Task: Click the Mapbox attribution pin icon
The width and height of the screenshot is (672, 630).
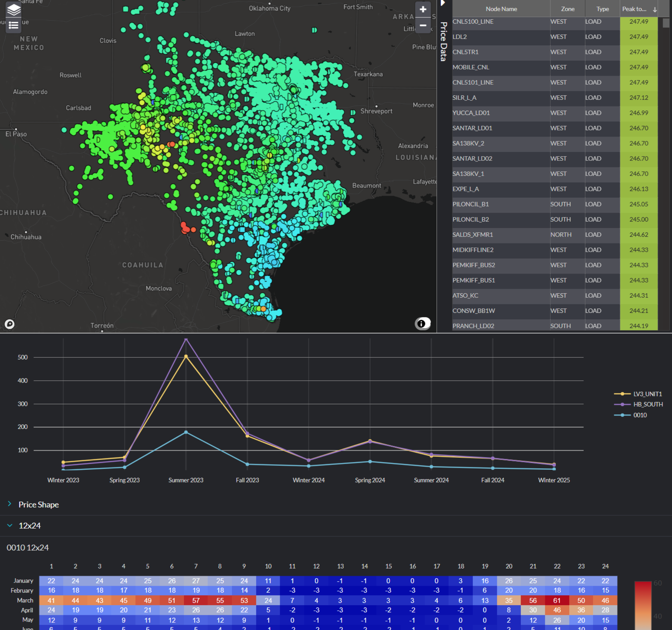Action: (10, 324)
